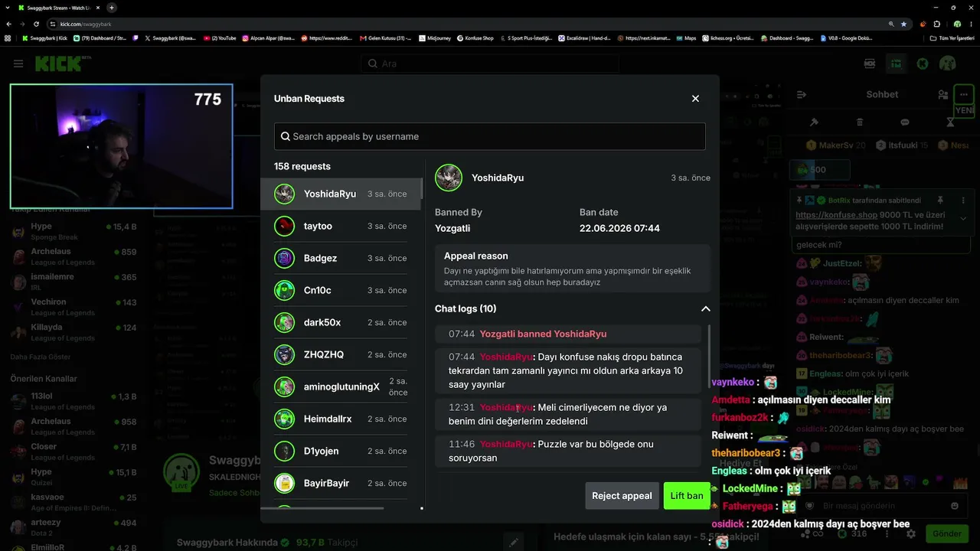Click the green shop icon in Kick header
This screenshot has width=980, height=551.
(x=896, y=64)
